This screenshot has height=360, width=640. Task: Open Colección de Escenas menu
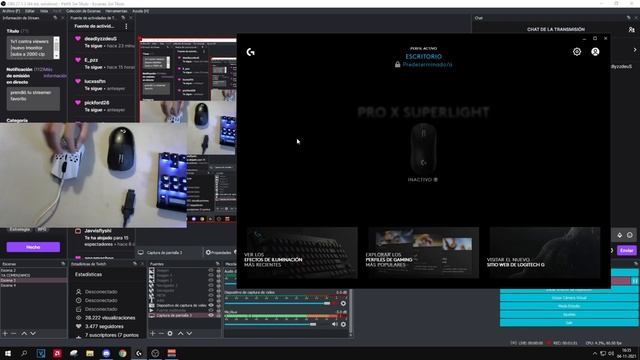[83, 11]
